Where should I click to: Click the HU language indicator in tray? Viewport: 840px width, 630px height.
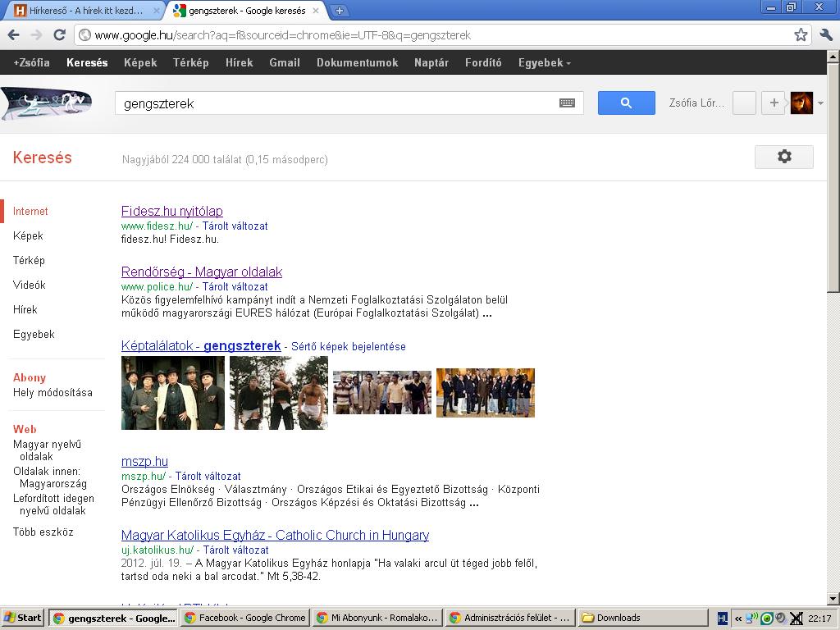(x=722, y=619)
